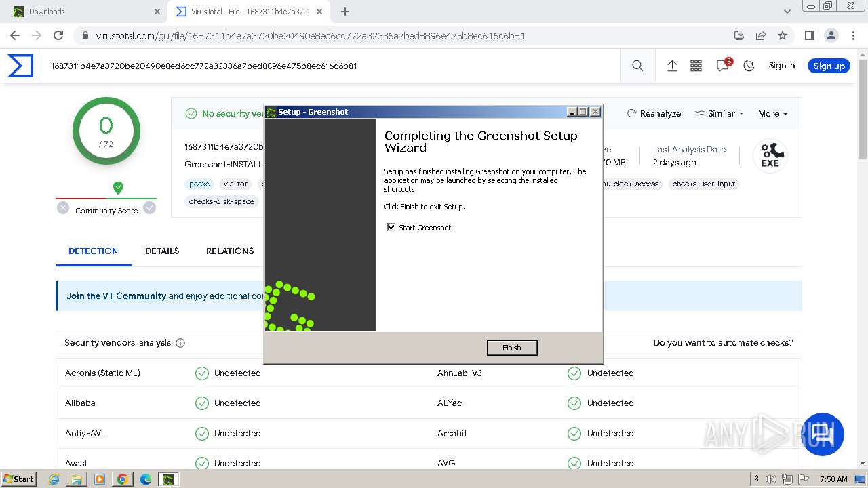The height and width of the screenshot is (488, 868).
Task: Click the VirusTotal logo icon
Action: point(20,66)
